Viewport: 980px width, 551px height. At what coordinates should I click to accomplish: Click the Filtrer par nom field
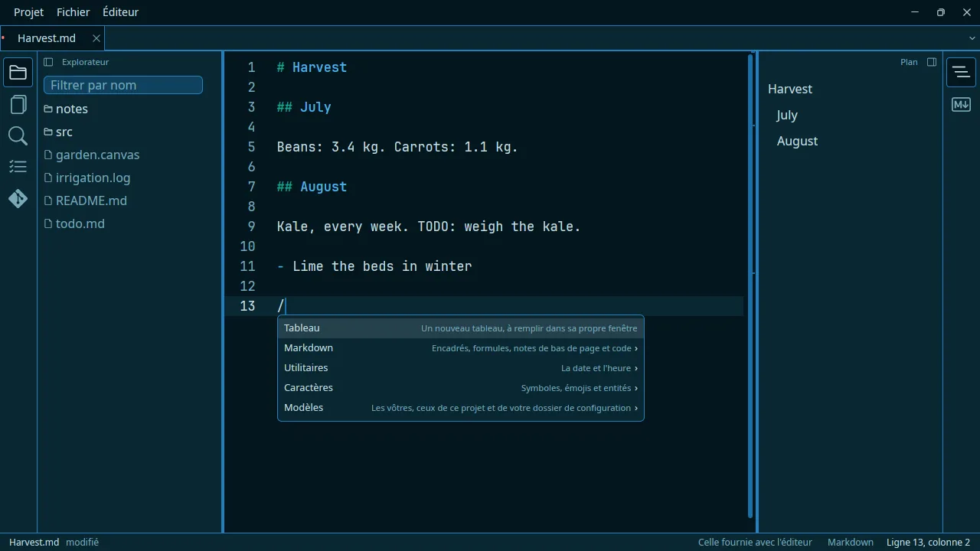click(x=123, y=85)
